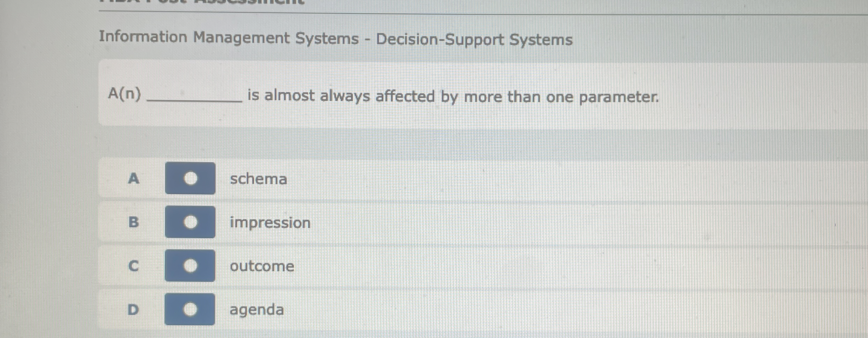Select the radio button for option D
The height and width of the screenshot is (338, 868).
pos(190,310)
